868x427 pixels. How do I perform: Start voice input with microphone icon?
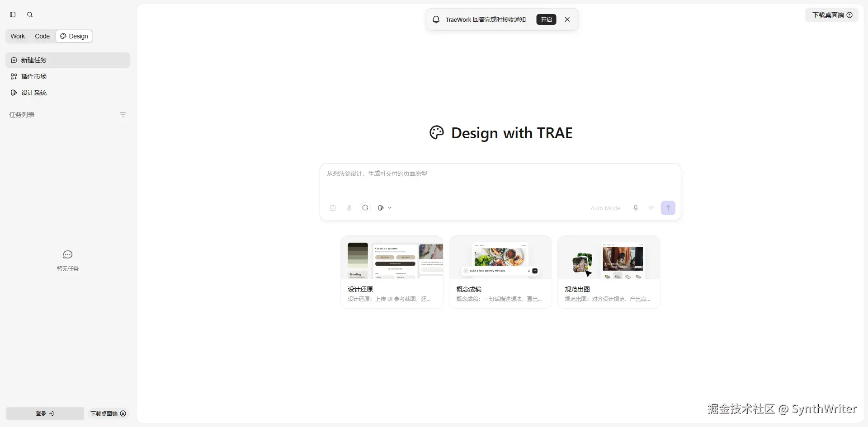click(635, 208)
